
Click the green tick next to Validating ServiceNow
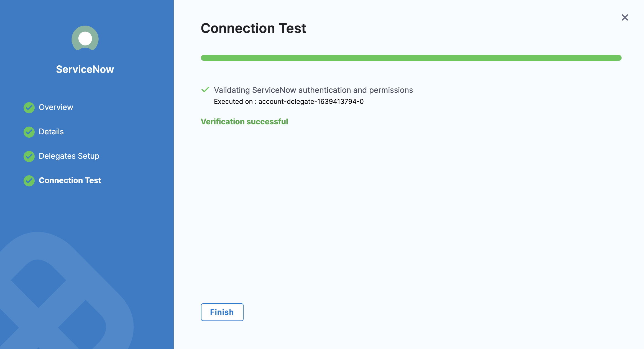pos(205,90)
